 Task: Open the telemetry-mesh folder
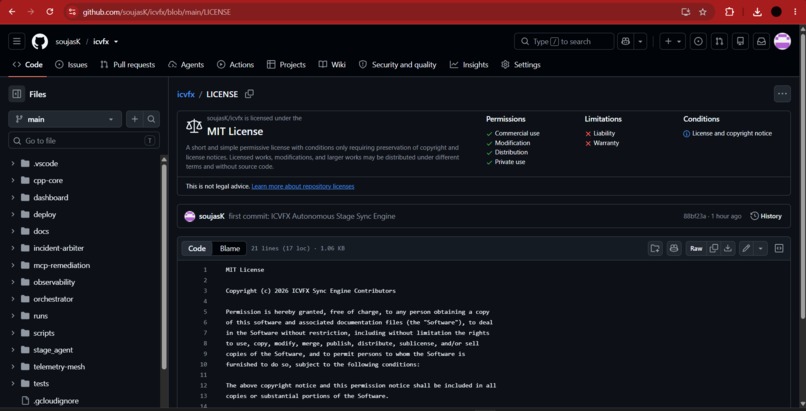(59, 367)
